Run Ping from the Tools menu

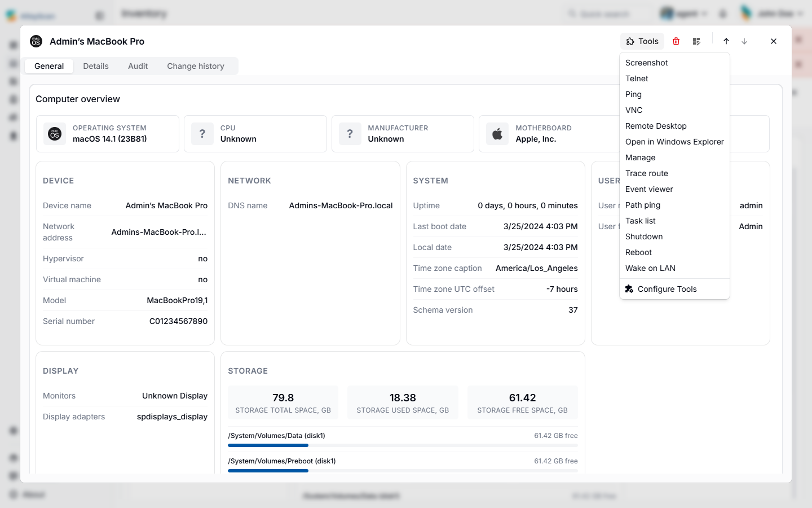(674, 94)
